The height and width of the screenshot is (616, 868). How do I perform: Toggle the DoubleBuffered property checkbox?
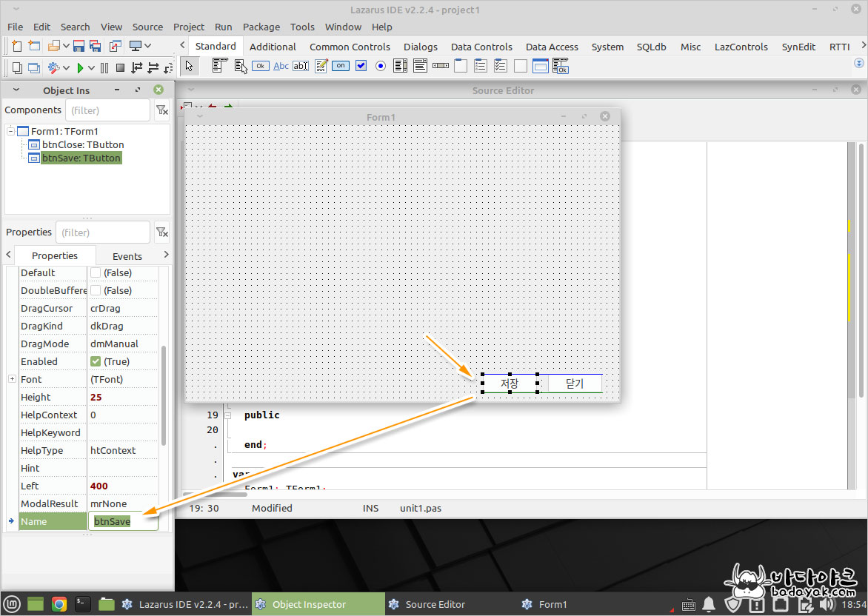point(96,290)
